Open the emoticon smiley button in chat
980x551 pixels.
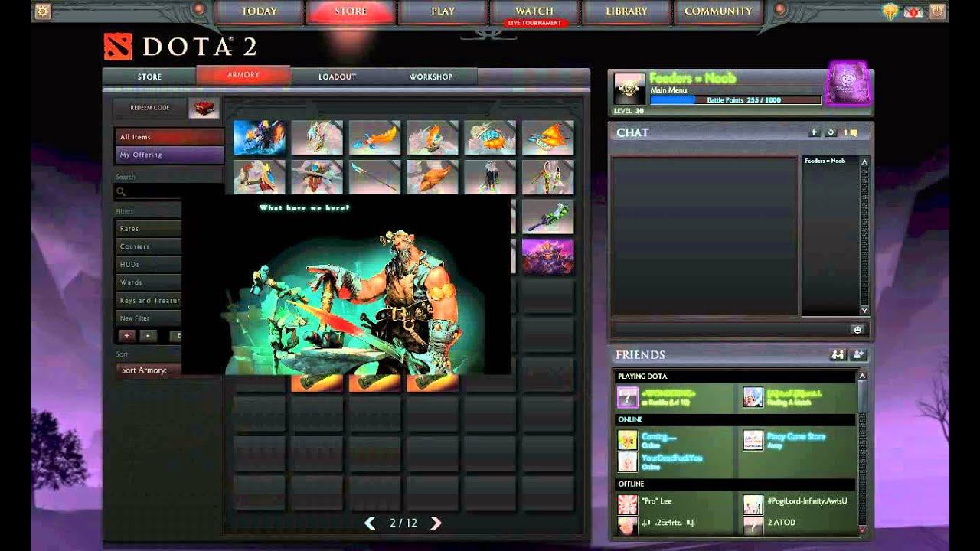[857, 329]
